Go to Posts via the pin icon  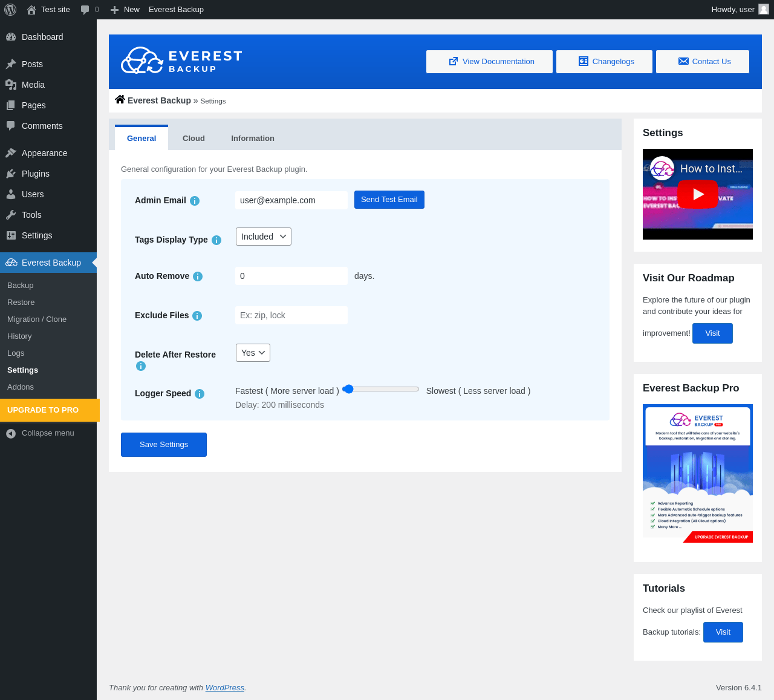tap(11, 64)
